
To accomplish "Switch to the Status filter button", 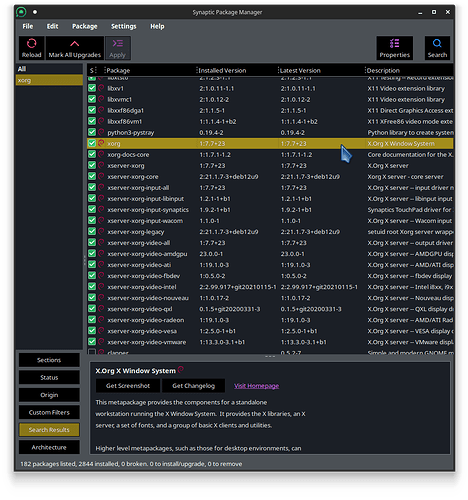I will pos(49,377).
